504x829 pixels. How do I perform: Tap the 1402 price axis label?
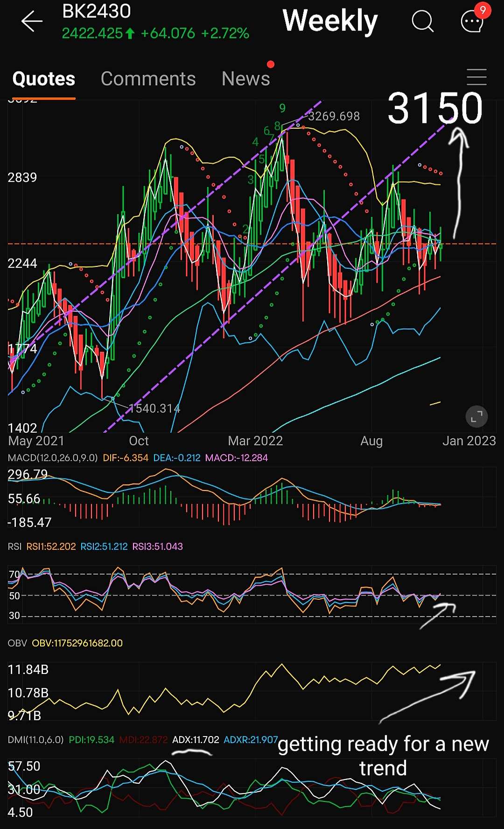coord(22,428)
